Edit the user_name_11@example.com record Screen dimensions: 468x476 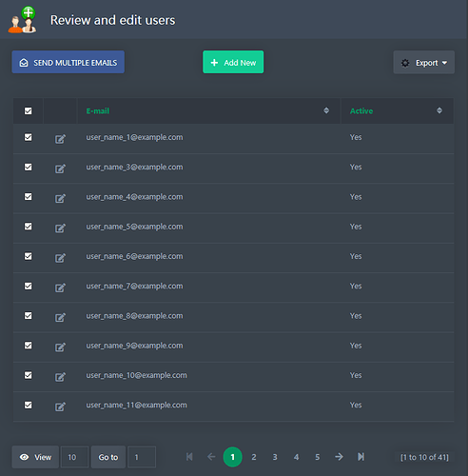click(x=60, y=407)
